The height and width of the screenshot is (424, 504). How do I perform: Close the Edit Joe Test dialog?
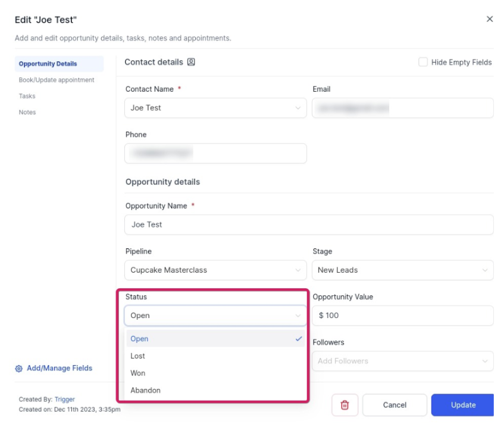pos(489,19)
